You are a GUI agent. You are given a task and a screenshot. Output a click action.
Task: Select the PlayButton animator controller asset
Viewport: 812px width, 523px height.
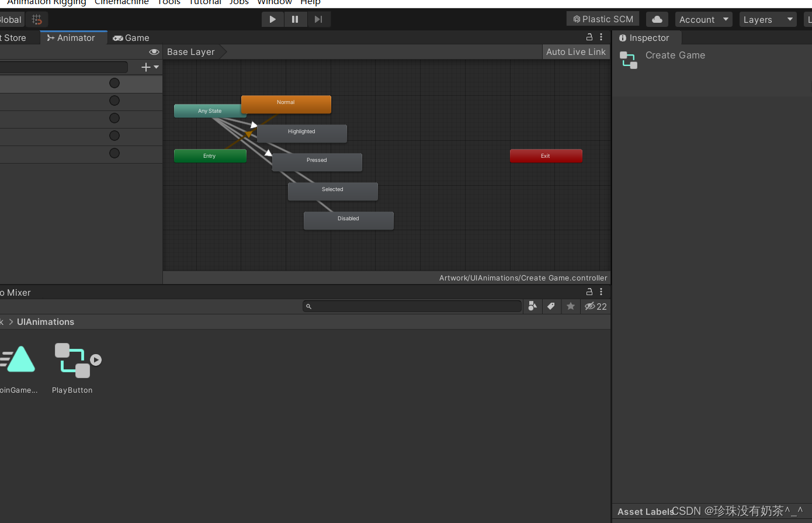72,368
